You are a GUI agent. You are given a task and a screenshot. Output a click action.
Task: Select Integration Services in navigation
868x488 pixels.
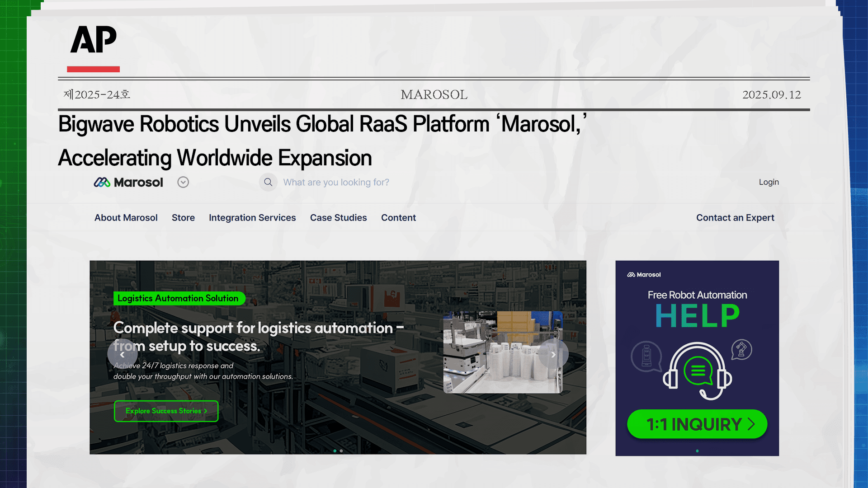click(252, 218)
